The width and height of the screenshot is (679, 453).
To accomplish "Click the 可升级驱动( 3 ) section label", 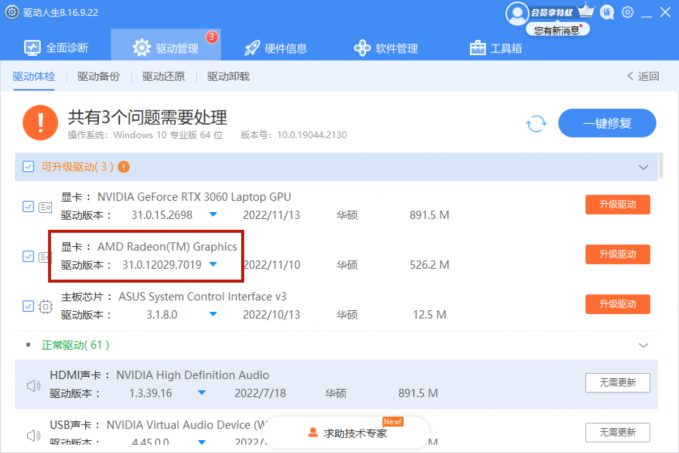I will pyautogui.click(x=77, y=167).
